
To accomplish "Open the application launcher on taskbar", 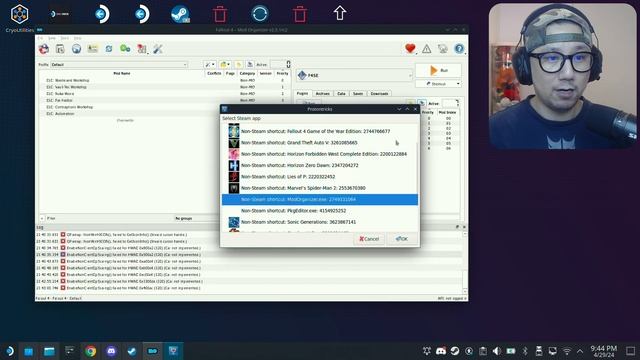I will coord(9,351).
